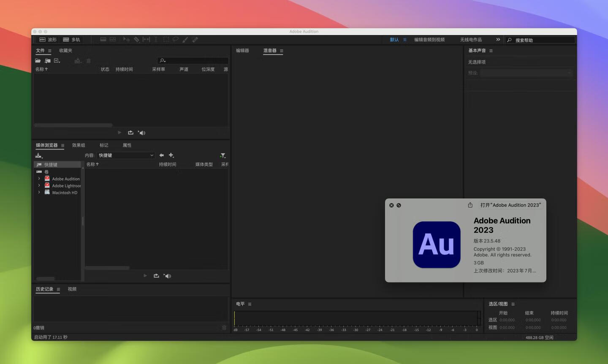Select the Spot Healing Brush tool
Image resolution: width=608 pixels, height=364 pixels.
[195, 39]
